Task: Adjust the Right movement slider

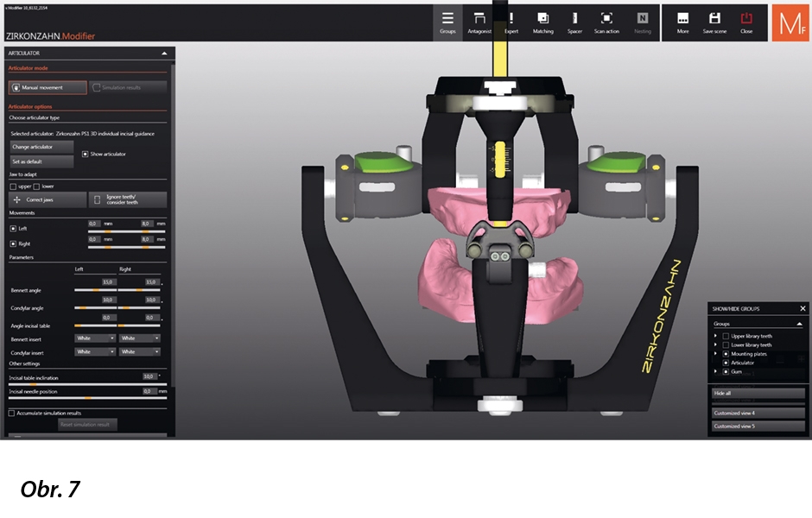Action: [126, 248]
